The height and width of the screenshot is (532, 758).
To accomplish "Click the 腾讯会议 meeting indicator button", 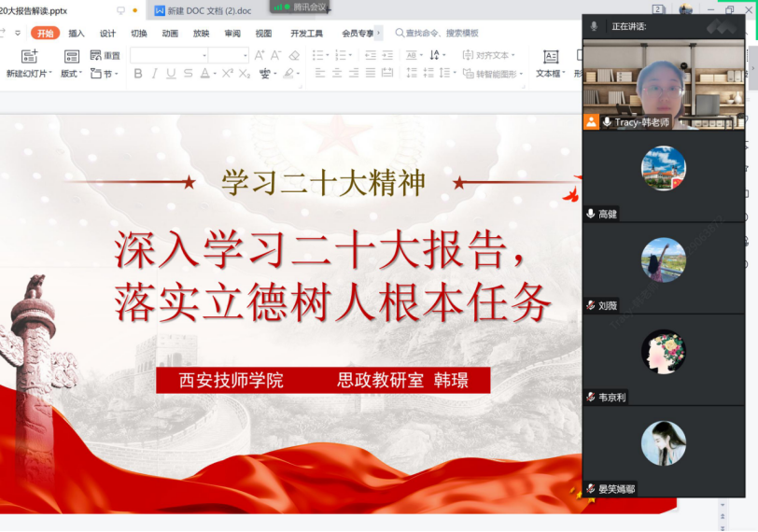I will [301, 7].
